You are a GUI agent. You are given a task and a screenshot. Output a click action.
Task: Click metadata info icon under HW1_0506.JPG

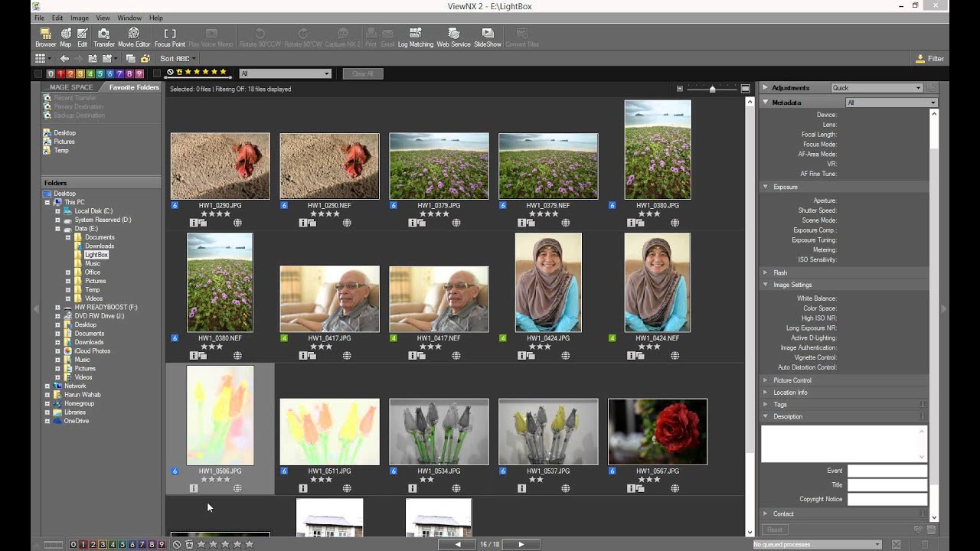tap(194, 488)
